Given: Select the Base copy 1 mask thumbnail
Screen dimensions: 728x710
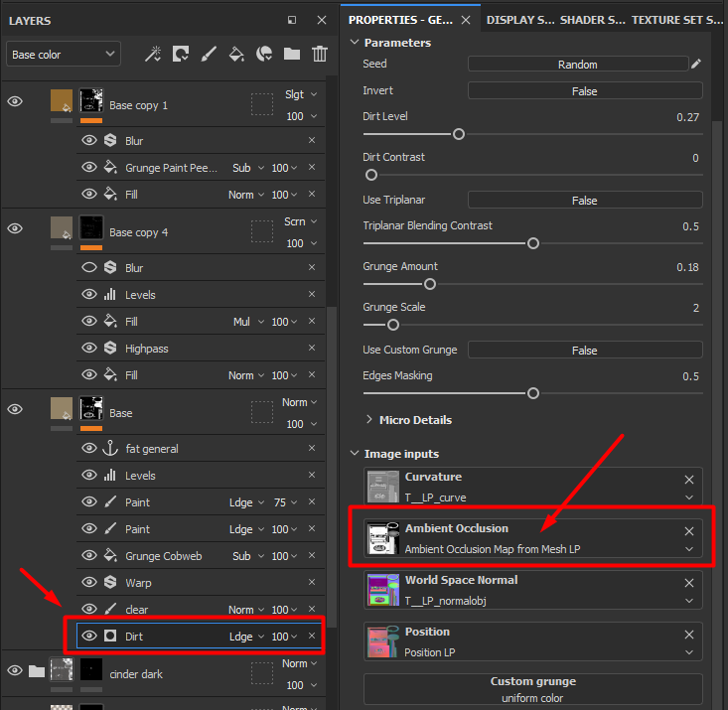Looking at the screenshot, I should (91, 100).
